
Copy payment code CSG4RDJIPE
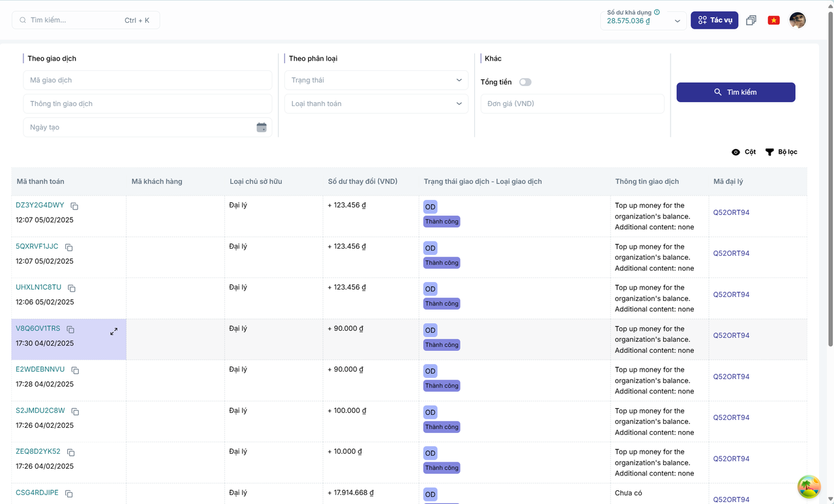pyautogui.click(x=68, y=494)
